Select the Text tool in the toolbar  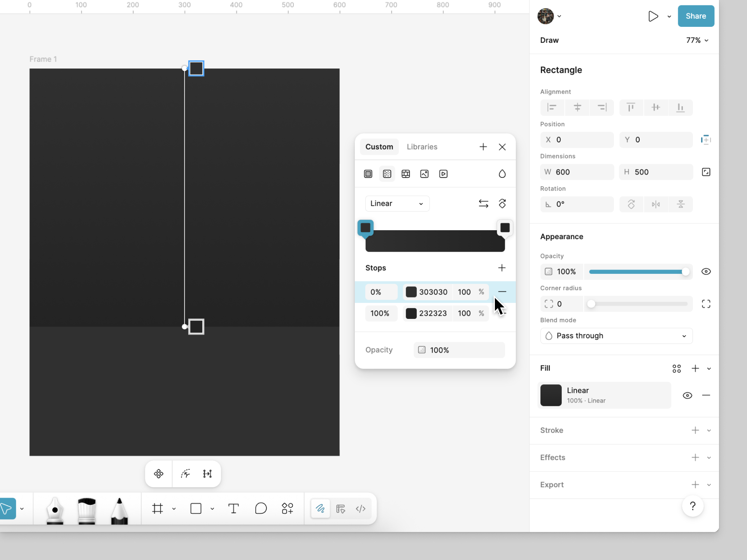pyautogui.click(x=233, y=509)
